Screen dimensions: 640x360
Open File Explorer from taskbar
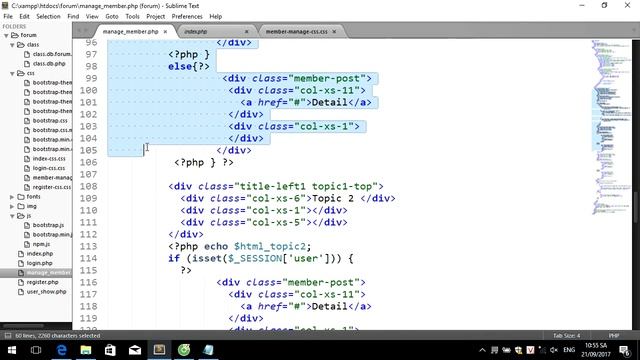tap(86, 350)
